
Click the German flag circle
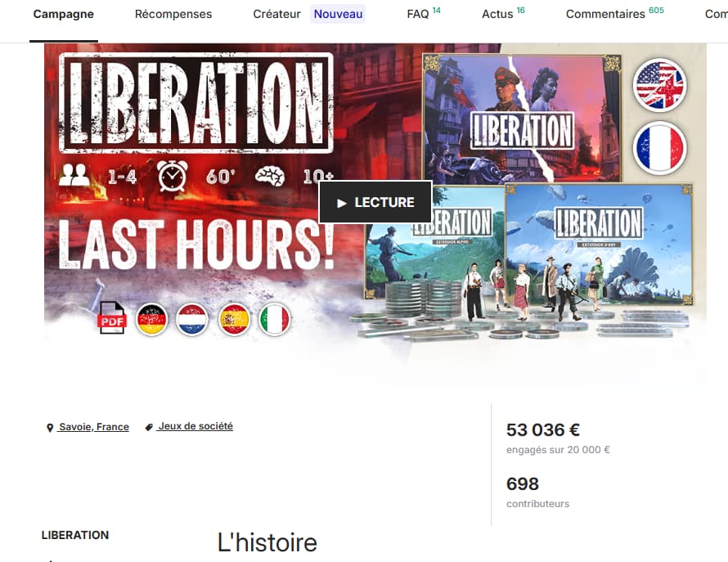tap(152, 319)
